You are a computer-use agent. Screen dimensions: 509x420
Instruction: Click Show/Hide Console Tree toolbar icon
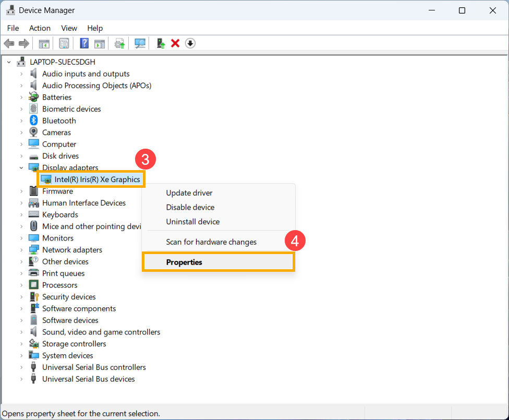[44, 43]
